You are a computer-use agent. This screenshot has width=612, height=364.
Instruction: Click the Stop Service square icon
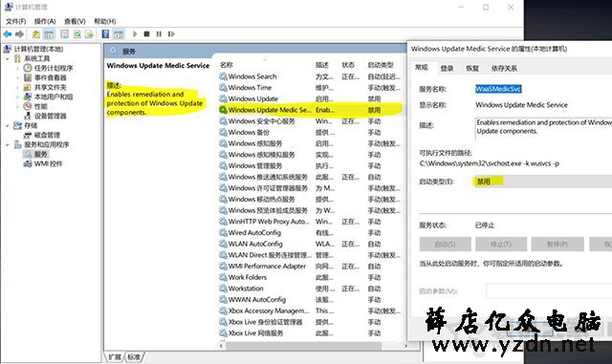coord(146,34)
